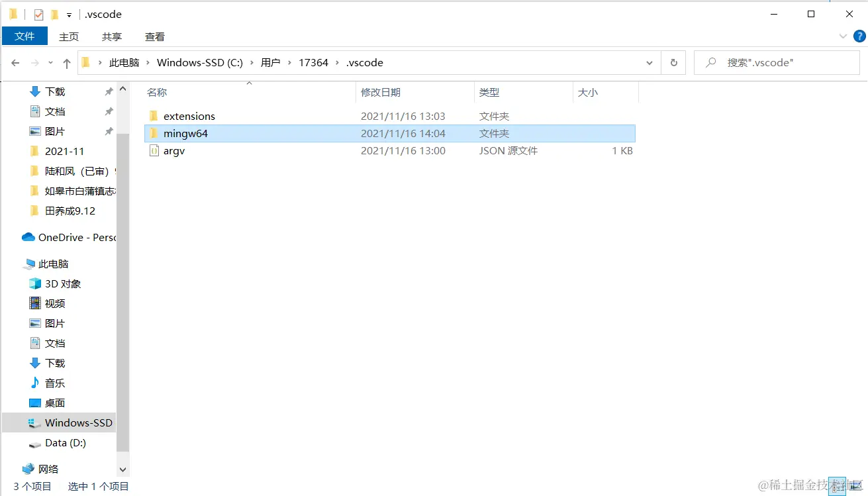868x496 pixels.
Task: Switch to the 查看 ribbon tab
Action: click(x=154, y=36)
